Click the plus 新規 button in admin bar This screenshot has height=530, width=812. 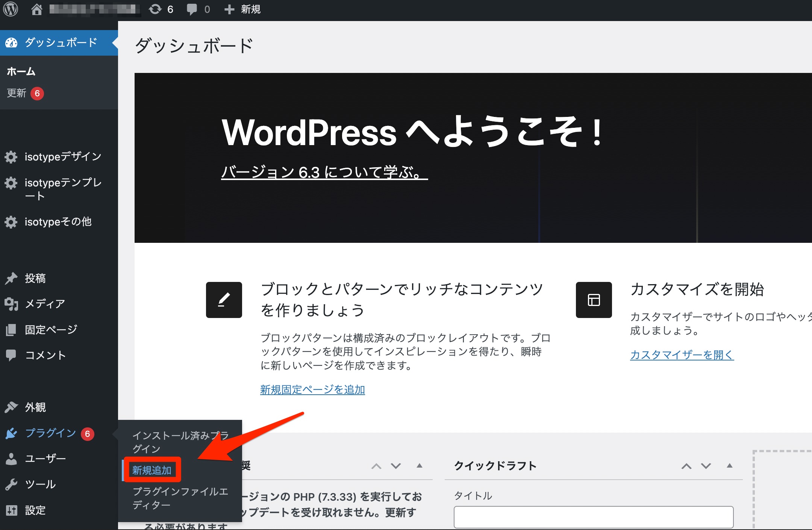coord(242,9)
